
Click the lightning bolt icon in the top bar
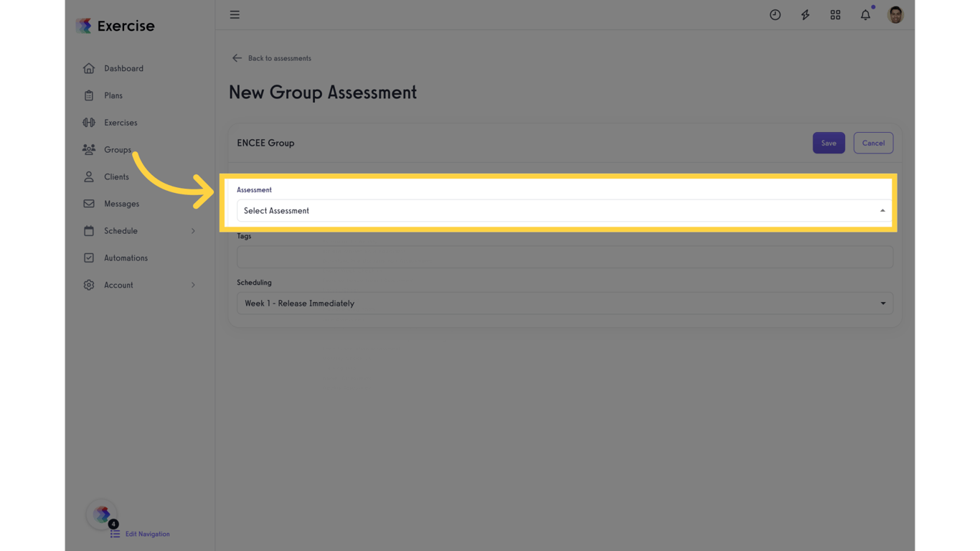[805, 14]
